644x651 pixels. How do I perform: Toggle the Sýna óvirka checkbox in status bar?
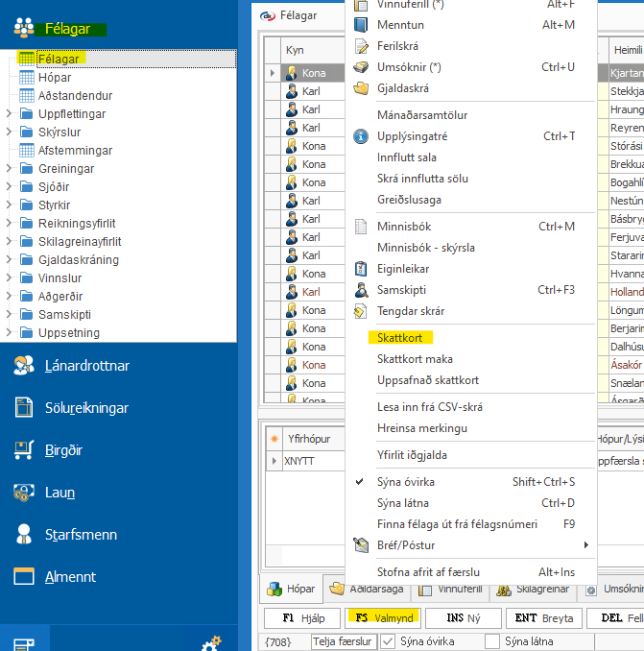pyautogui.click(x=389, y=641)
